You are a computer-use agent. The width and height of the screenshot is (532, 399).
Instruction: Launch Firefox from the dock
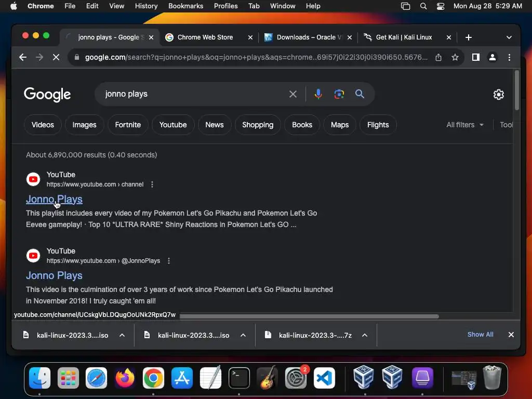click(125, 378)
